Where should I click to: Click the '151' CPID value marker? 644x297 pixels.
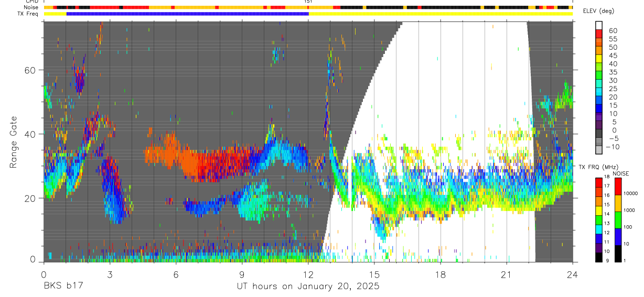[308, 2]
